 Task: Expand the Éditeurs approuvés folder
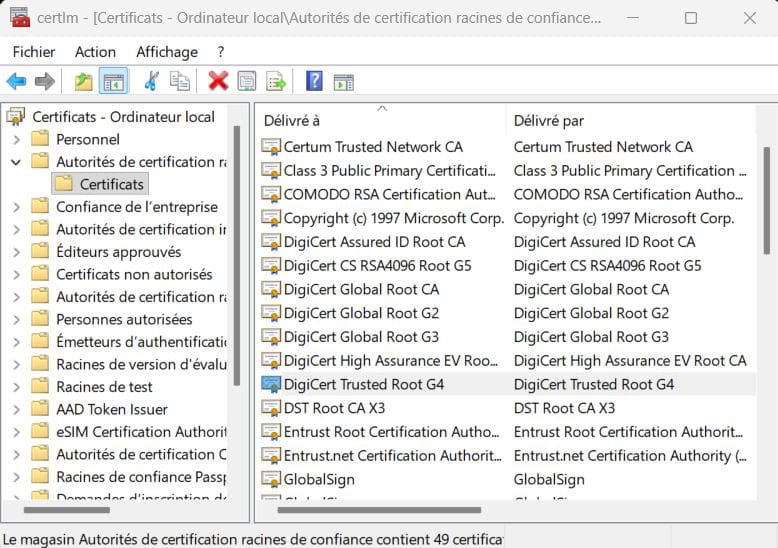tap(16, 252)
